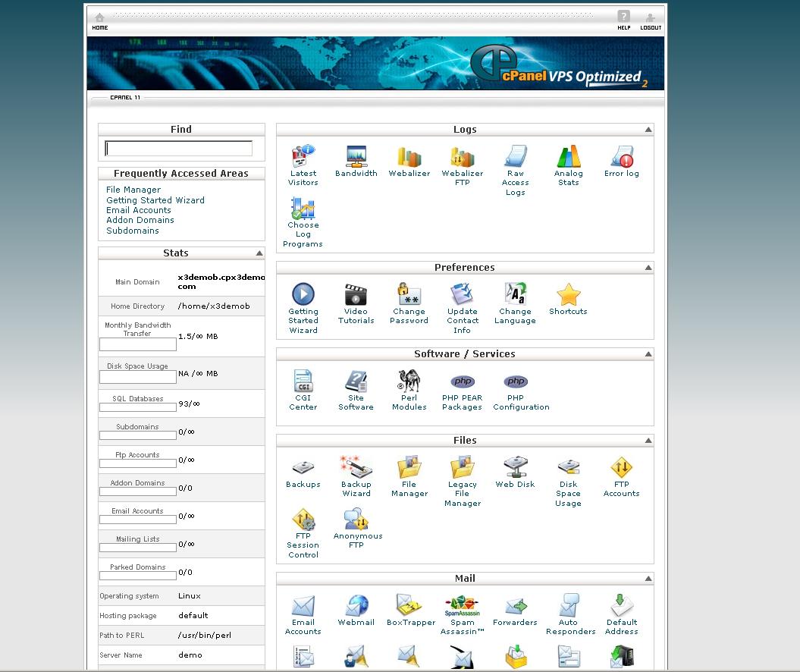800x672 pixels.
Task: Collapse the Preferences section
Action: [648, 268]
